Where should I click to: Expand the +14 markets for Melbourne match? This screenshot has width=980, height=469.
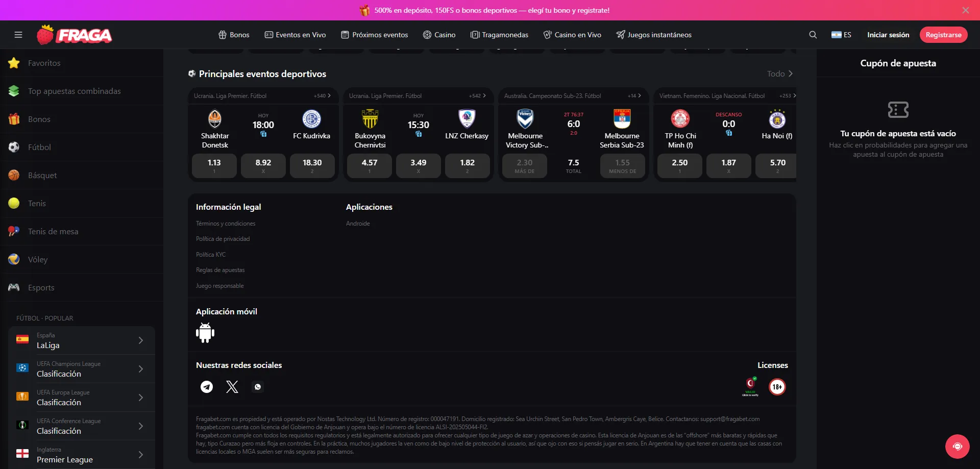(x=634, y=96)
